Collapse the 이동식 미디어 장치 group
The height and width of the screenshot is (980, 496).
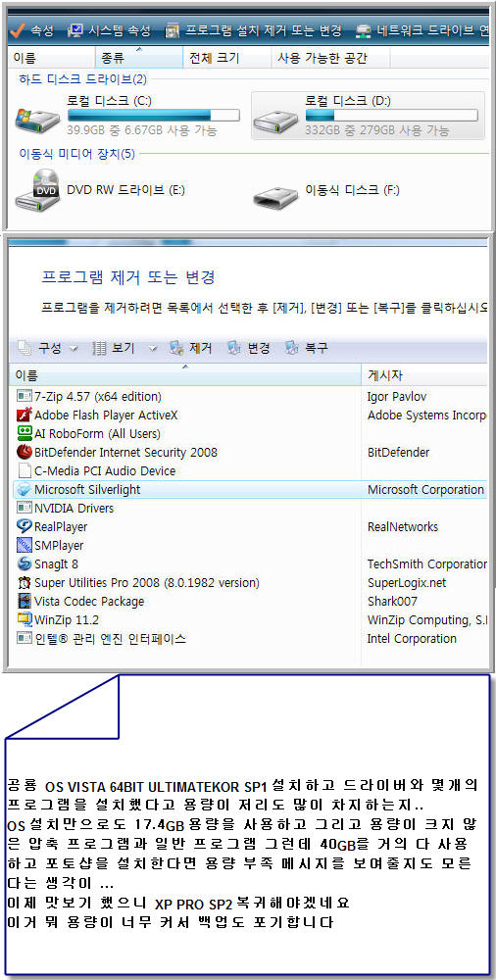pos(76,154)
